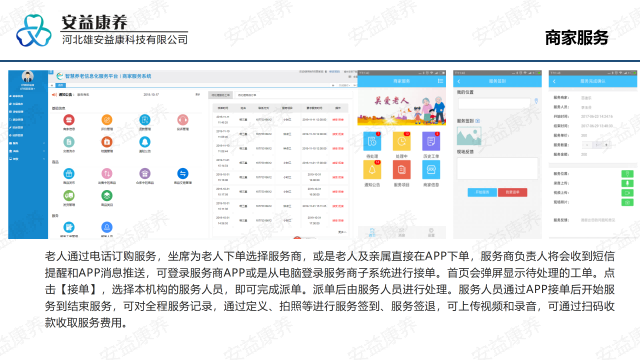Expand the first collapsible sidebar menu item
640x360 pixels.
tap(27, 143)
